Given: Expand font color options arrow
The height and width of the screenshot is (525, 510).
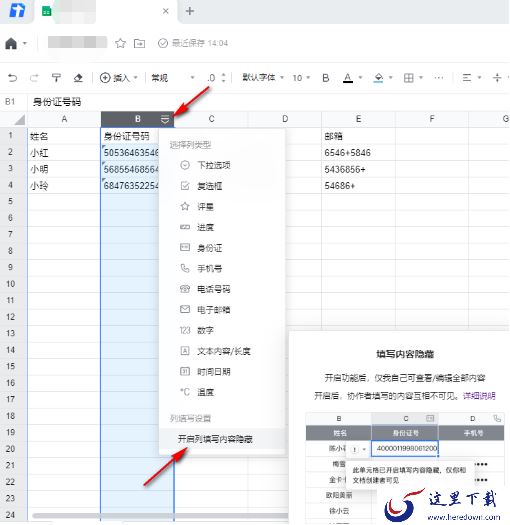Looking at the screenshot, I should pos(360,78).
